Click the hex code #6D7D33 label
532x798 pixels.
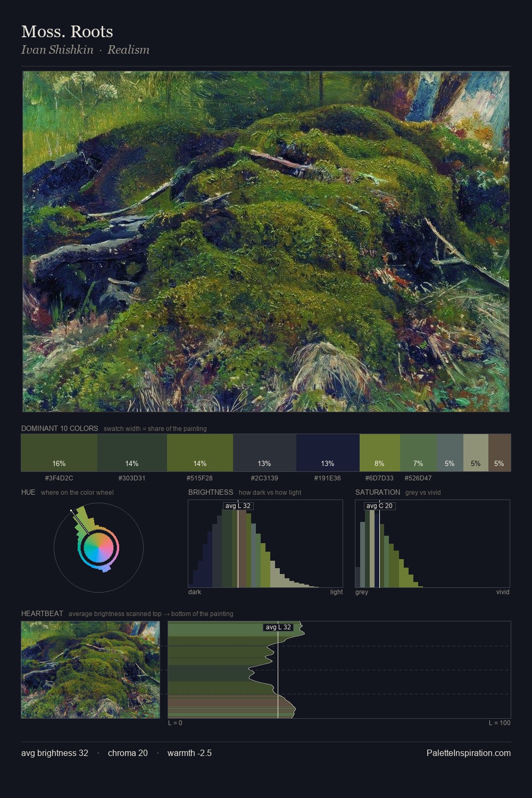379,478
